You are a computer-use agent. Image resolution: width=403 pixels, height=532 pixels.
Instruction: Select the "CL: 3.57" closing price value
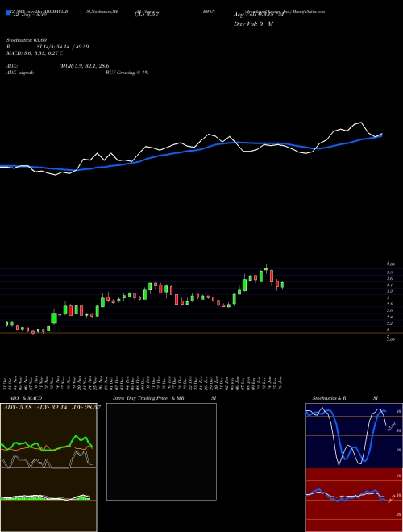click(x=147, y=15)
